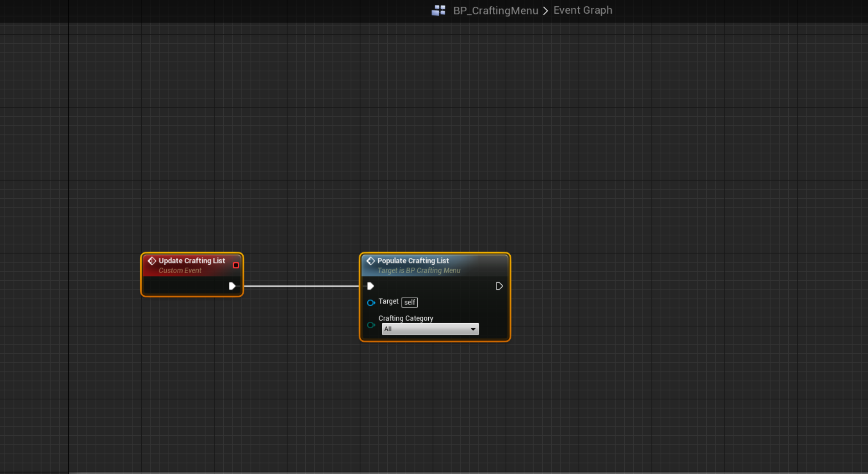Open the BP_CraftingMenu breadcrumb link

coord(495,10)
